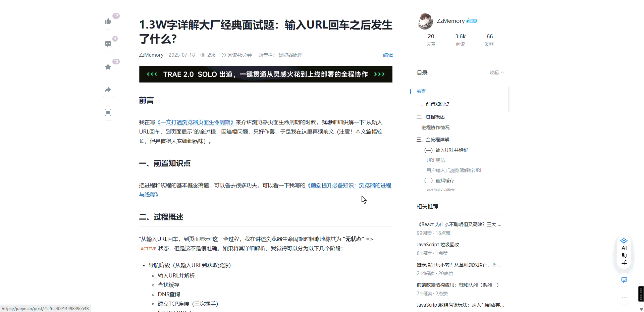Click the TRAE 2.0 SOLO banner ad
644x312 pixels.
[x=265, y=74]
